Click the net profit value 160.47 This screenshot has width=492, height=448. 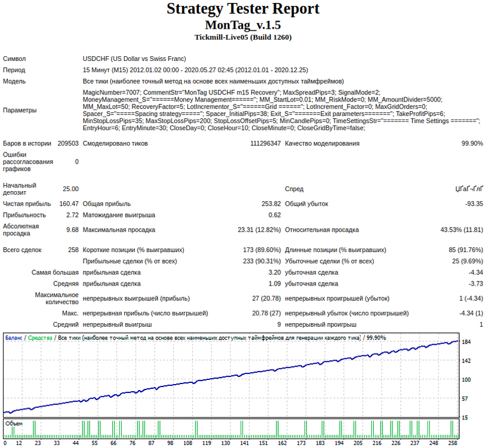69,204
